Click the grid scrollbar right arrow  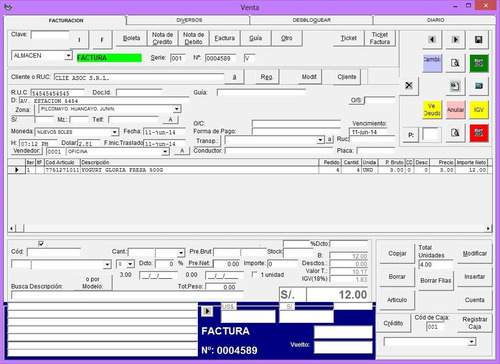pos(488,228)
